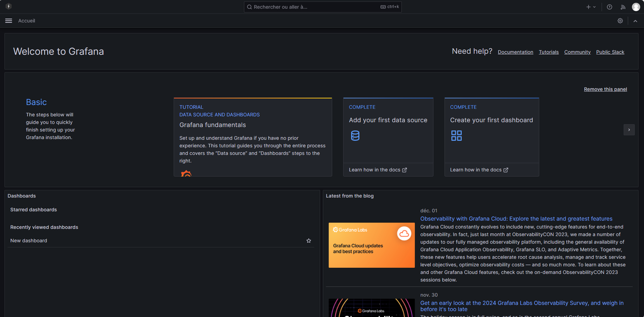644x317 pixels.
Task: Open the plus add-new dropdown
Action: point(591,7)
